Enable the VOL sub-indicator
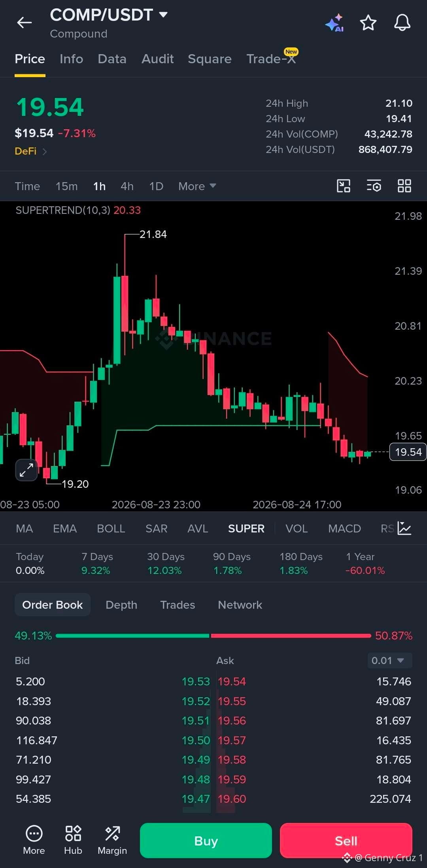Viewport: 427px width, 868px height. 297,528
